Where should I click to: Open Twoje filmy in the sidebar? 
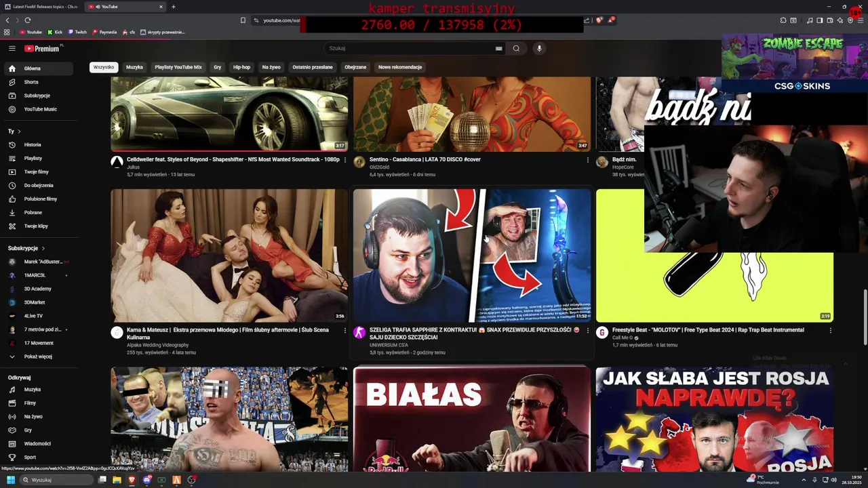(x=38, y=171)
